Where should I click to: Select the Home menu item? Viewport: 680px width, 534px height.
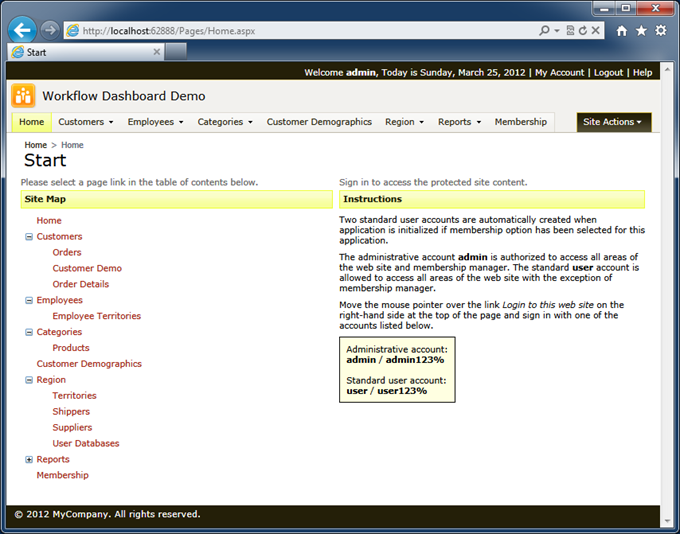[32, 122]
